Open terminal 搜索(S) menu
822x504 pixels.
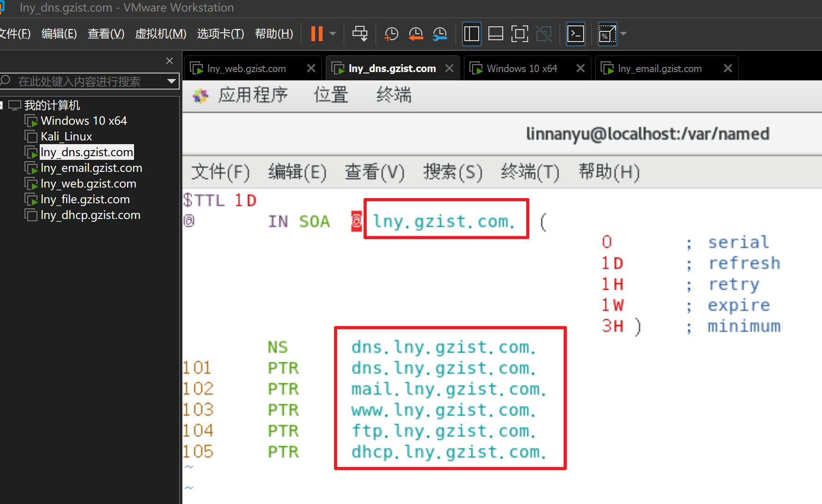tap(453, 172)
